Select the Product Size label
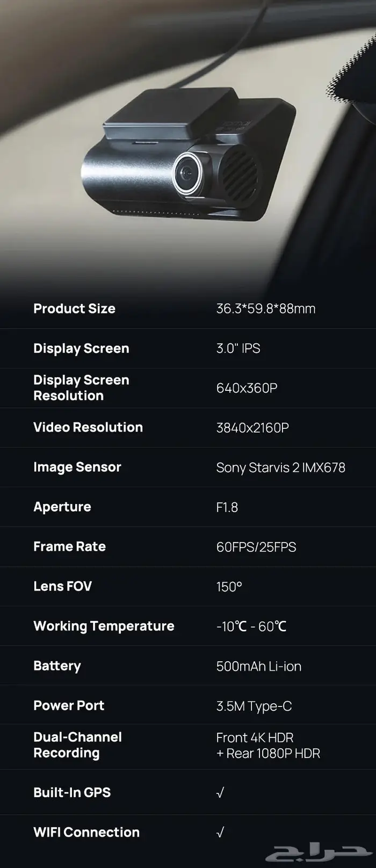 pos(74,309)
